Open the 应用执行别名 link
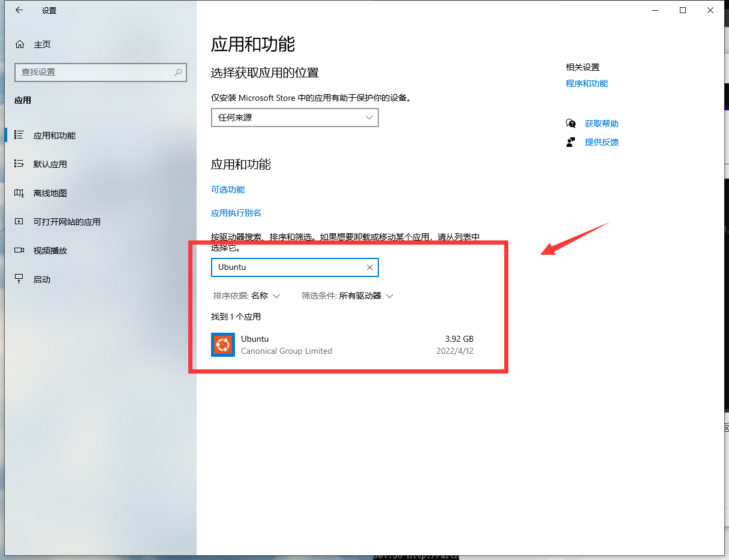Screen dimensions: 729x560 pyautogui.click(x=236, y=213)
